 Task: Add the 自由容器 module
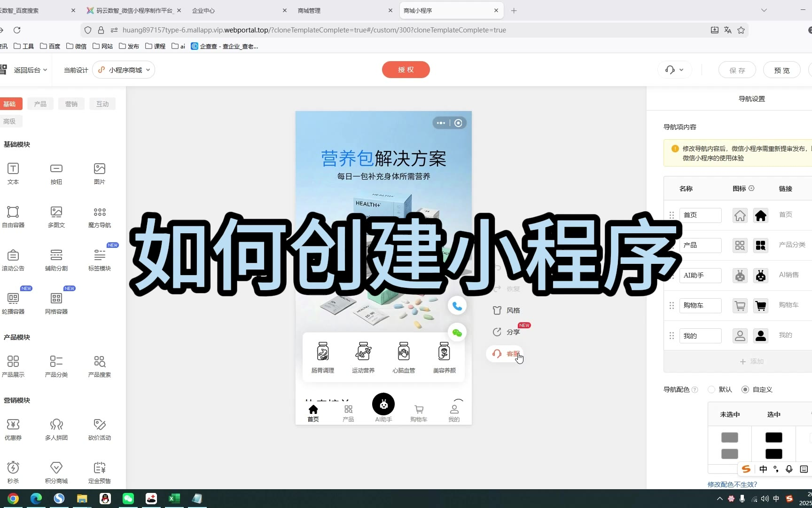13,217
